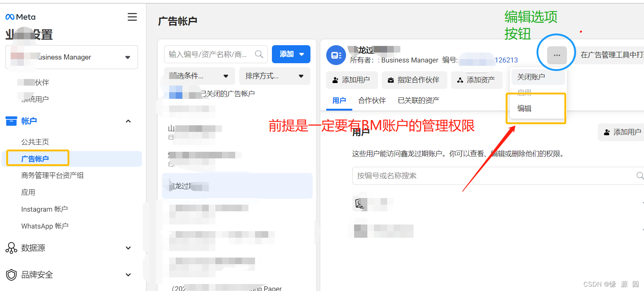
Task: Click 在广告管理工具中打开 button
Action: [x=610, y=55]
